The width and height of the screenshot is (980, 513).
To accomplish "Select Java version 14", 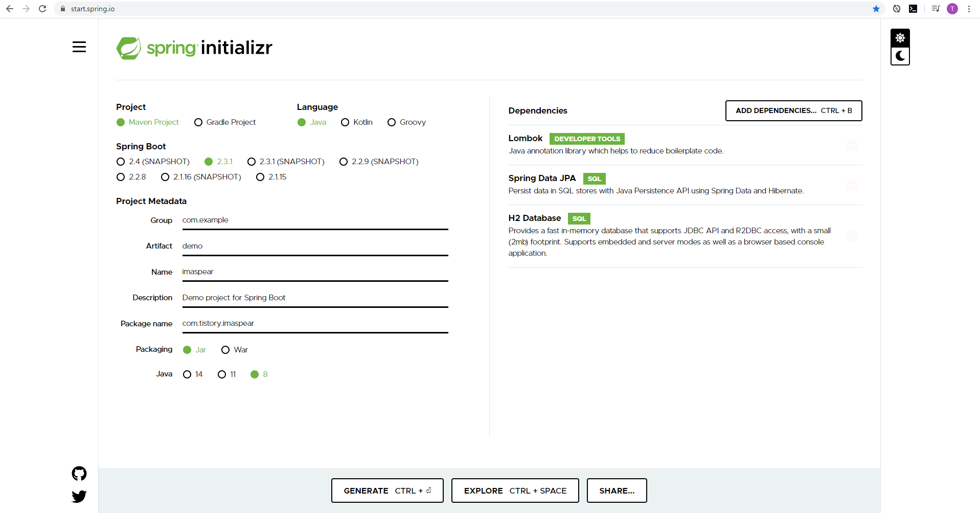I will click(193, 374).
